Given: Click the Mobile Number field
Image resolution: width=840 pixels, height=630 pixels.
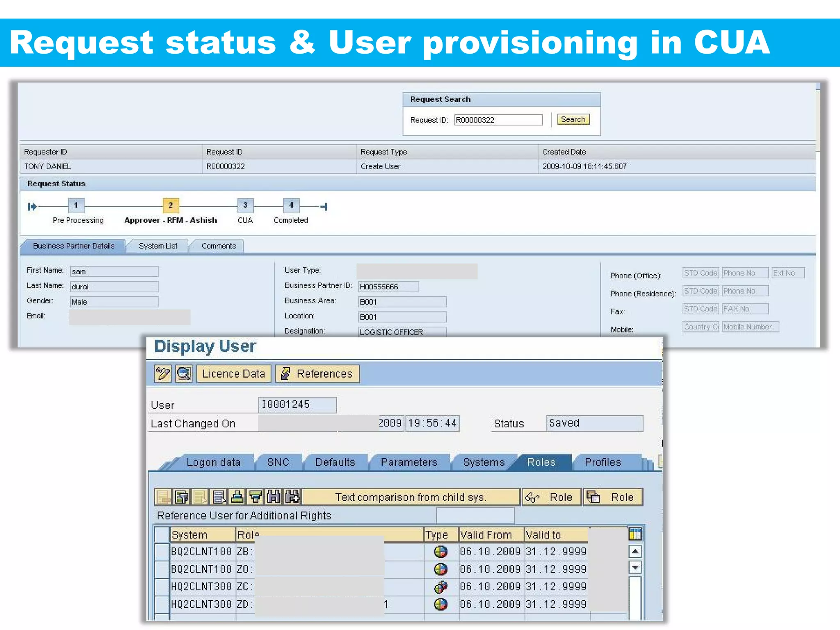Looking at the screenshot, I should click(750, 327).
